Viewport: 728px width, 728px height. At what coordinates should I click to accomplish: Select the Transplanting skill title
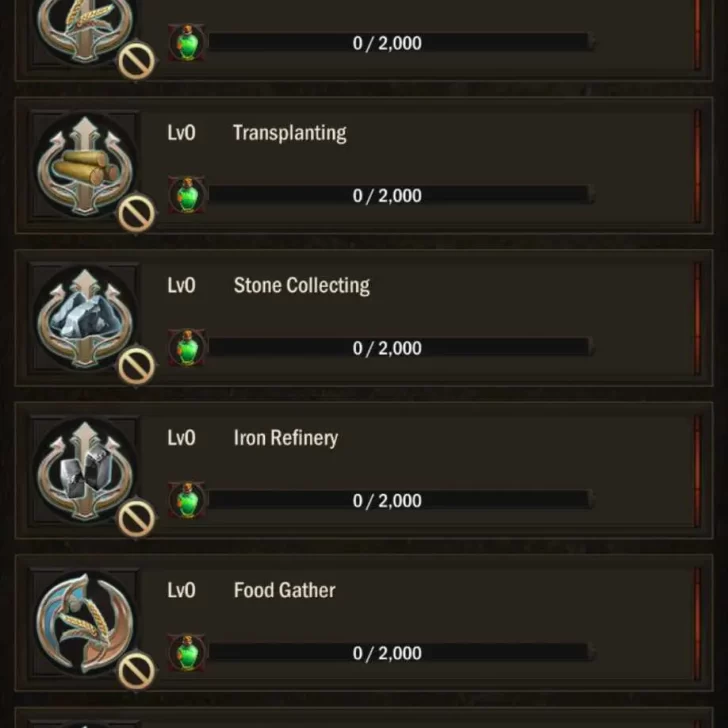pos(289,133)
